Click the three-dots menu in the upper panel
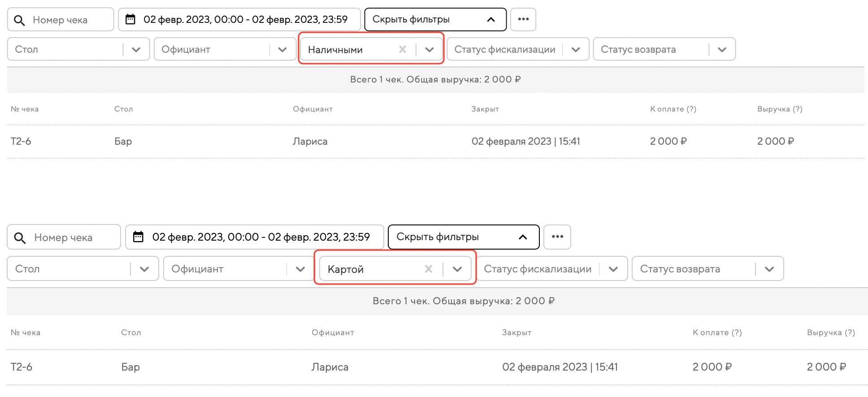This screenshot has height=397, width=868. click(x=523, y=19)
